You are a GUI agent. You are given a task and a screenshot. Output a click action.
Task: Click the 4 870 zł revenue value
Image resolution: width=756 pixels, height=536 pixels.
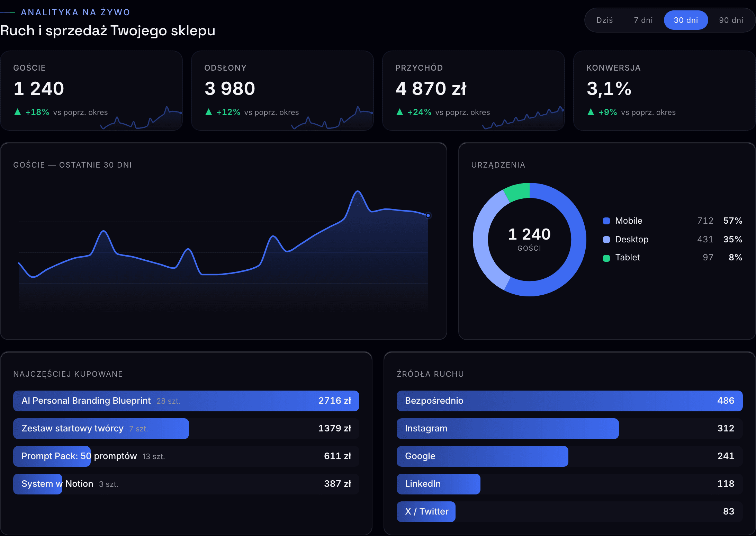[431, 89]
